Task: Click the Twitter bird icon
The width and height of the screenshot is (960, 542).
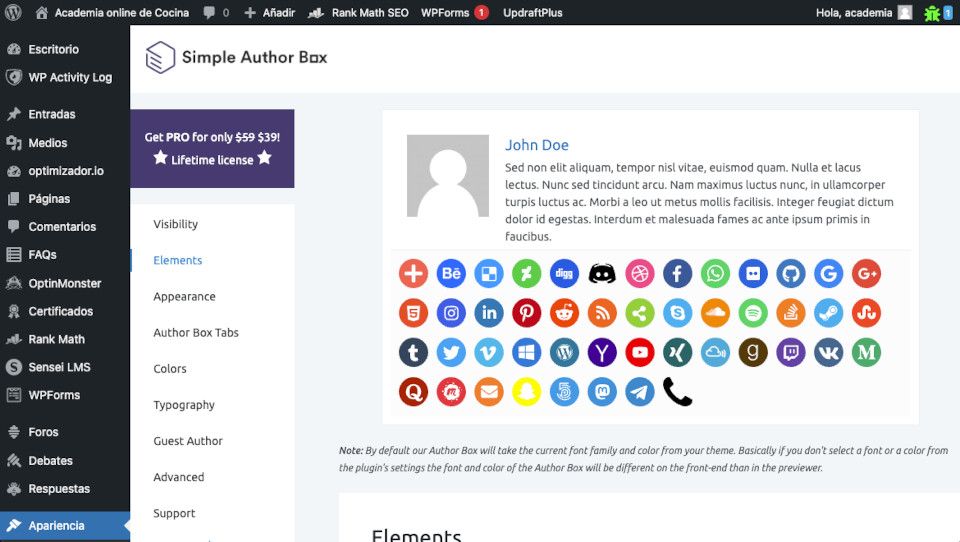Action: click(x=451, y=352)
